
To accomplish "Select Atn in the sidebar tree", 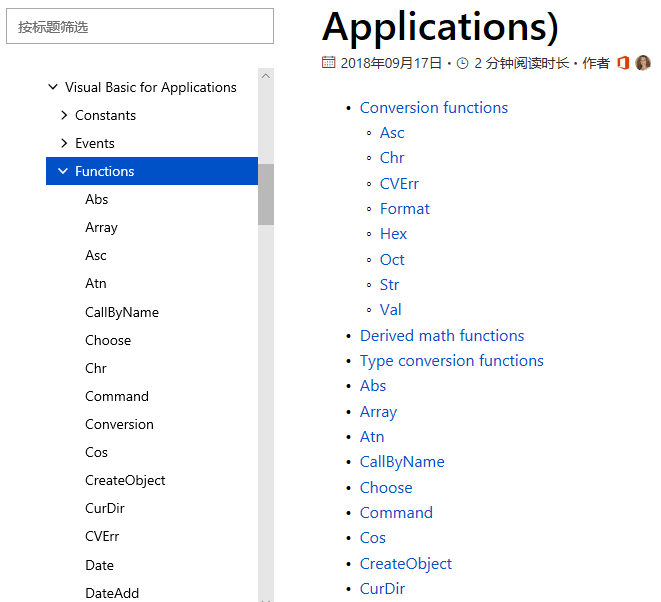I will [x=96, y=283].
